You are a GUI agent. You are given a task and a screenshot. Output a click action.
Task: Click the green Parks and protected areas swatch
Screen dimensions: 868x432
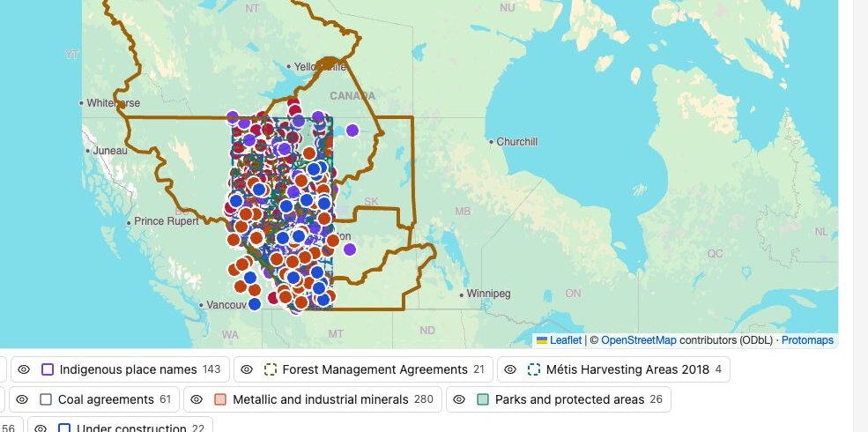click(x=483, y=399)
